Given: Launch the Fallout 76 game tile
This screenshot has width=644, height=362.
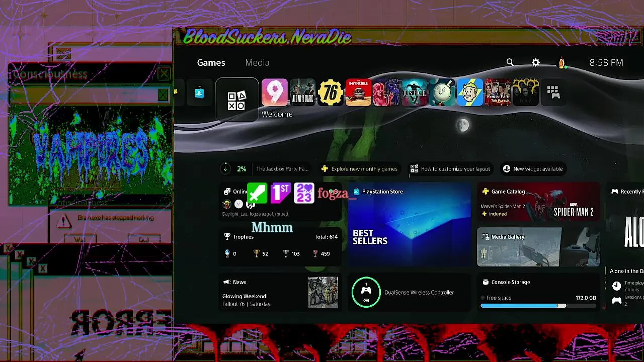Looking at the screenshot, I should point(331,93).
